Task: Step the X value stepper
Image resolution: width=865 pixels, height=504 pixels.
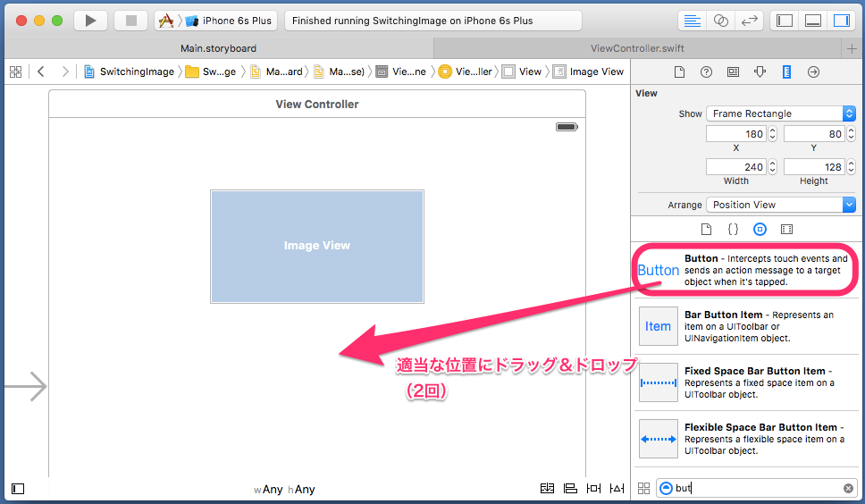Action: pos(772,134)
